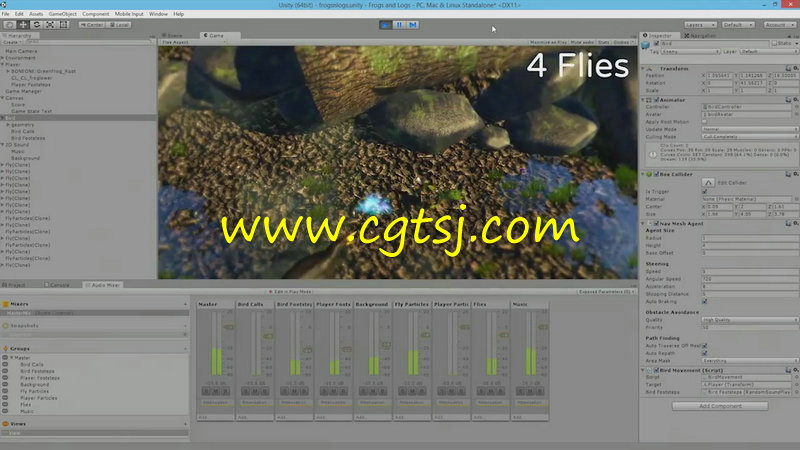The height and width of the screenshot is (450, 800).
Task: Open the Tag dropdown
Action: coord(690,52)
